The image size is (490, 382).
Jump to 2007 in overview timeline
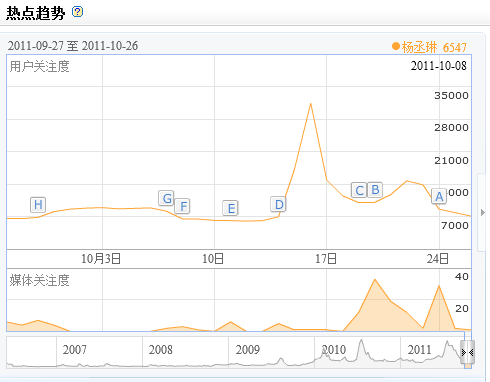[75, 350]
